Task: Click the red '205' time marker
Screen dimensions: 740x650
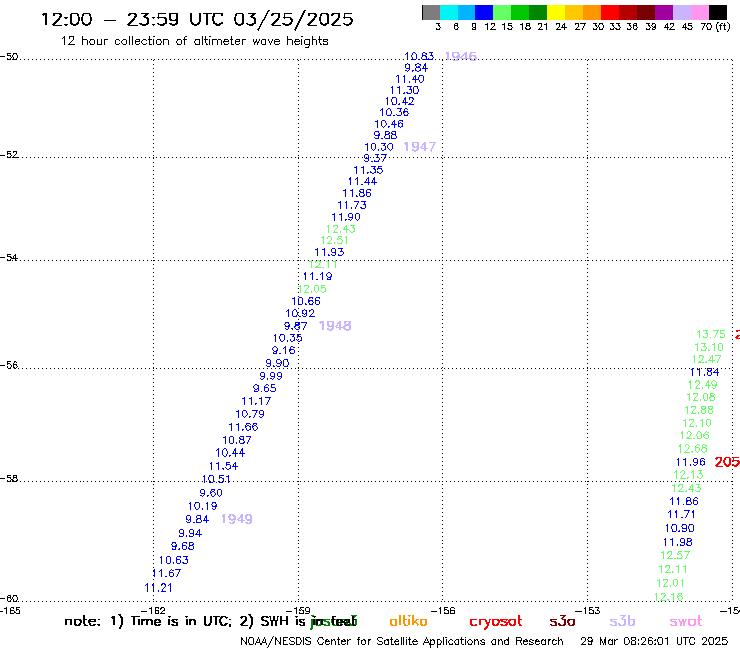Action: click(x=727, y=462)
